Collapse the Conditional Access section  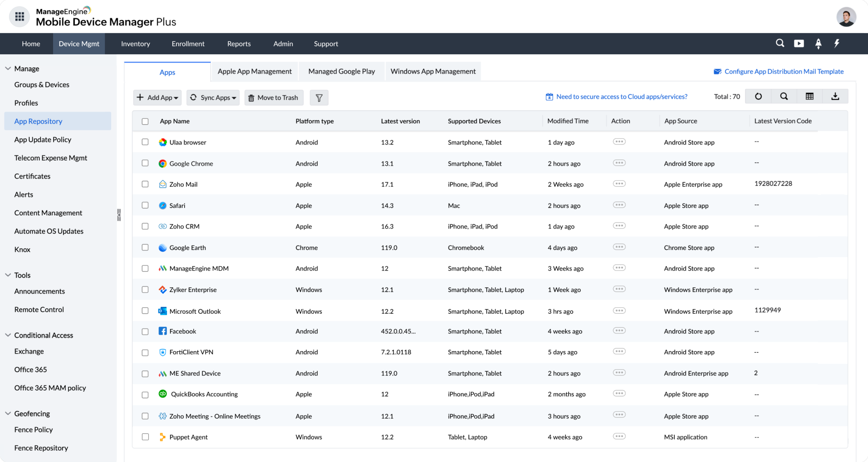pos(8,335)
